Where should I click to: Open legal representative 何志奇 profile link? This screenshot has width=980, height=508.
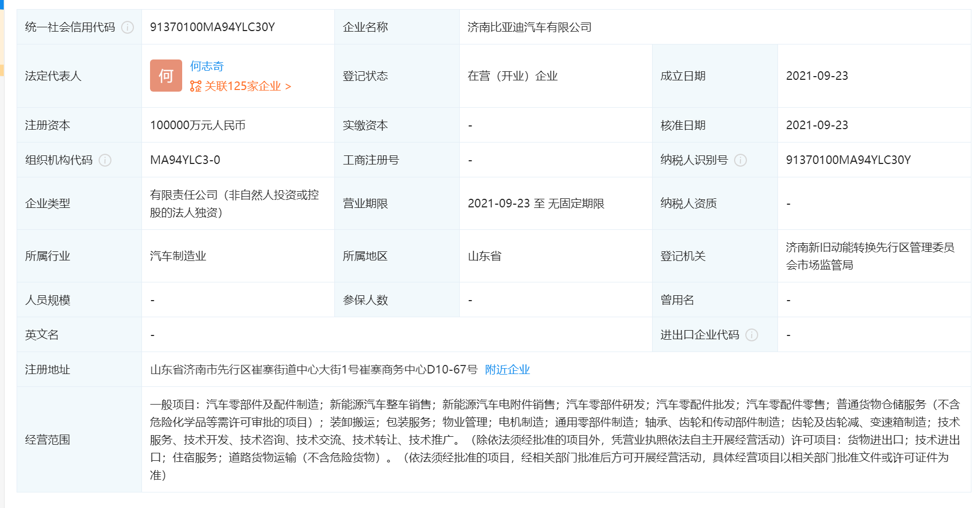pyautogui.click(x=207, y=66)
